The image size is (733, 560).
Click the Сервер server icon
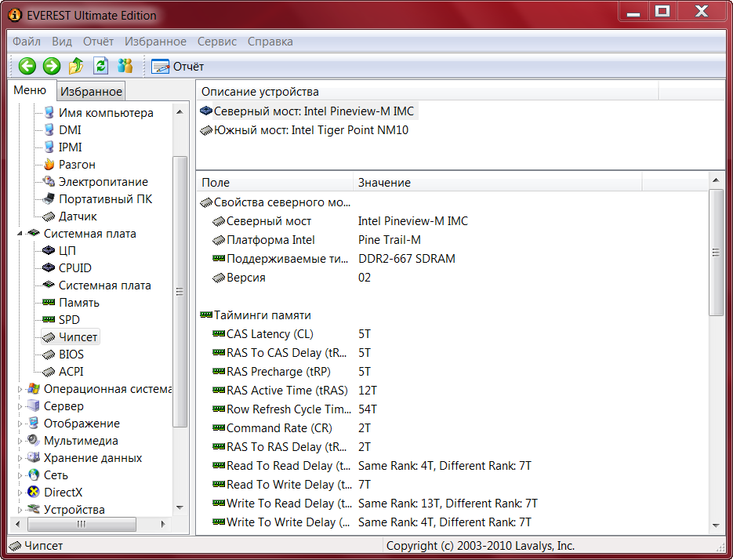pos(33,405)
